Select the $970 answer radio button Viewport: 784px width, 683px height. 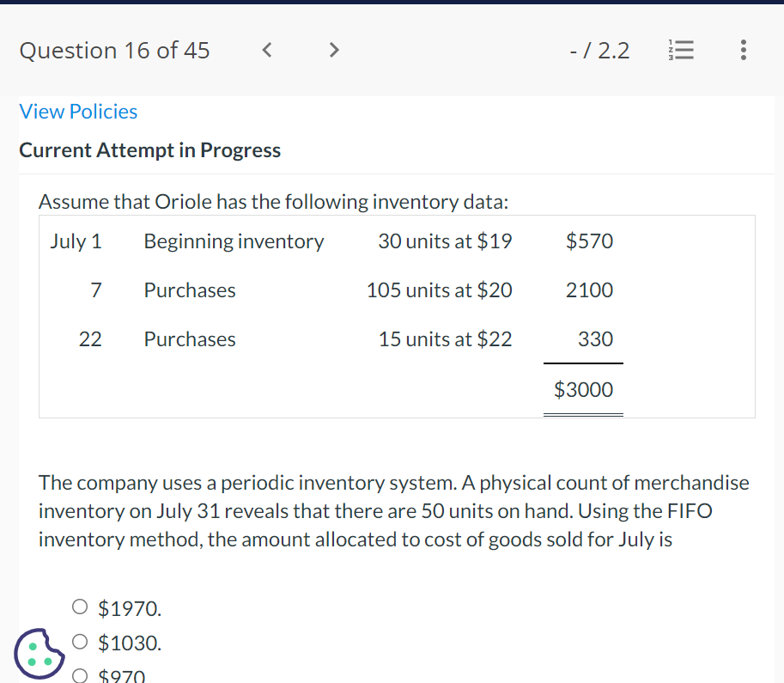pos(79,675)
